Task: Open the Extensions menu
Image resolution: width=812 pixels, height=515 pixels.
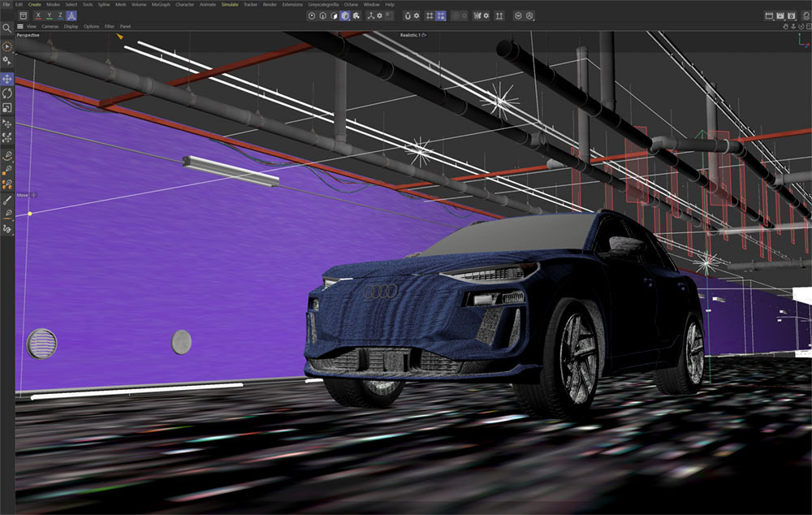Action: [292, 4]
